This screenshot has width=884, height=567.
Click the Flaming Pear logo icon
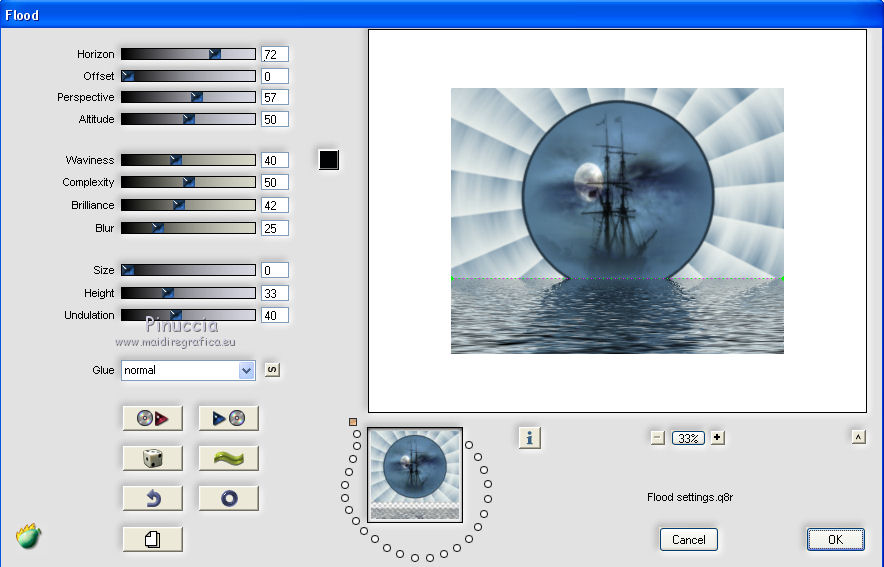tap(29, 536)
